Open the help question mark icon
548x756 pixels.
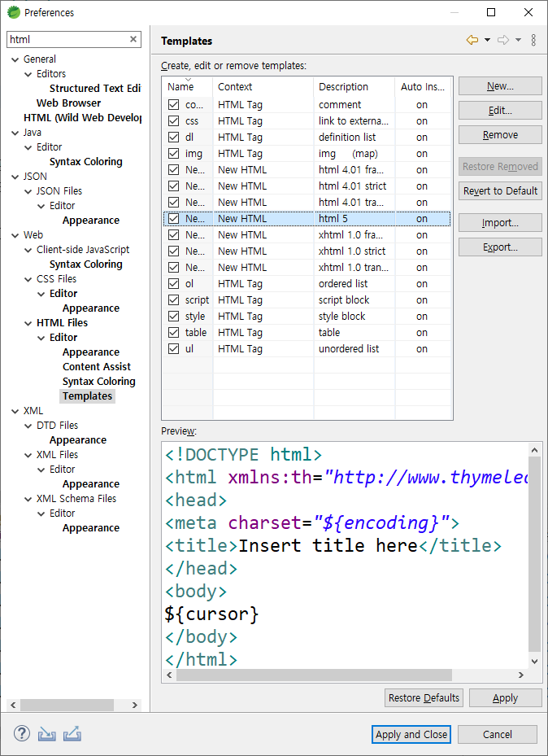click(22, 734)
